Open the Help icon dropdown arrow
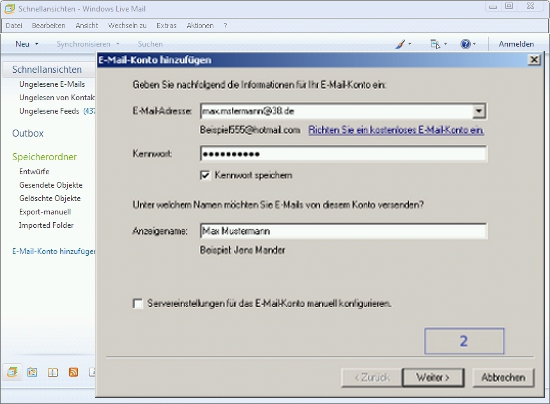 474,44
